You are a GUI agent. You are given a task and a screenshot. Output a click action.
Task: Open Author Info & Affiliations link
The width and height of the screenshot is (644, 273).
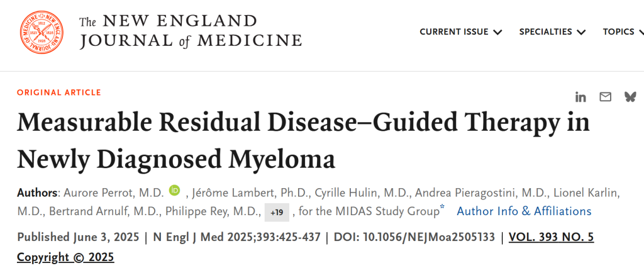coord(524,211)
